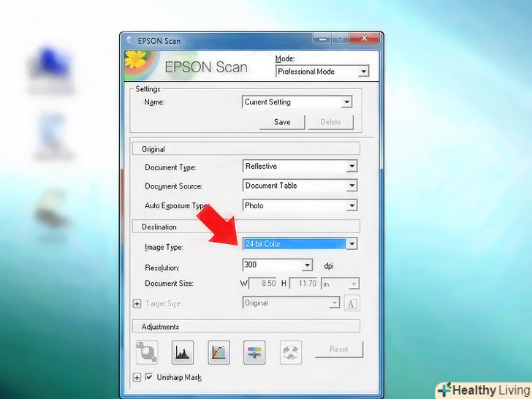
Task: Expand the Target Size section
Action: click(137, 303)
